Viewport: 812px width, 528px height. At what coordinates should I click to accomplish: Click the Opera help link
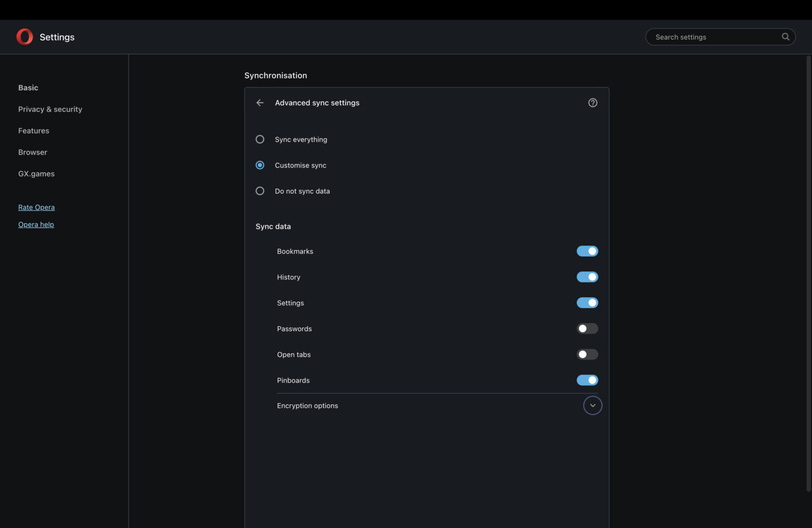pos(36,224)
